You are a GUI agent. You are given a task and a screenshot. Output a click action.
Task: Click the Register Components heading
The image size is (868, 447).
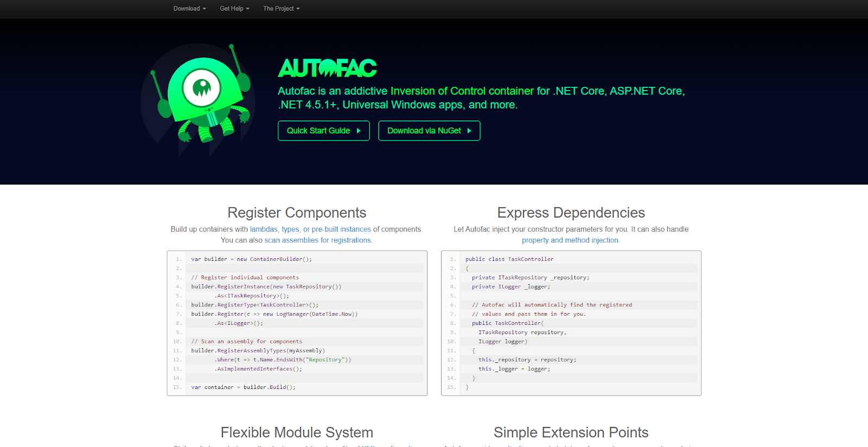[x=297, y=213]
